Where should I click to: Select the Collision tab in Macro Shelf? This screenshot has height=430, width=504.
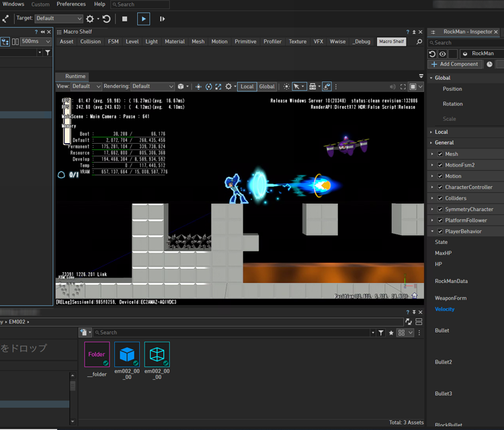click(x=91, y=42)
